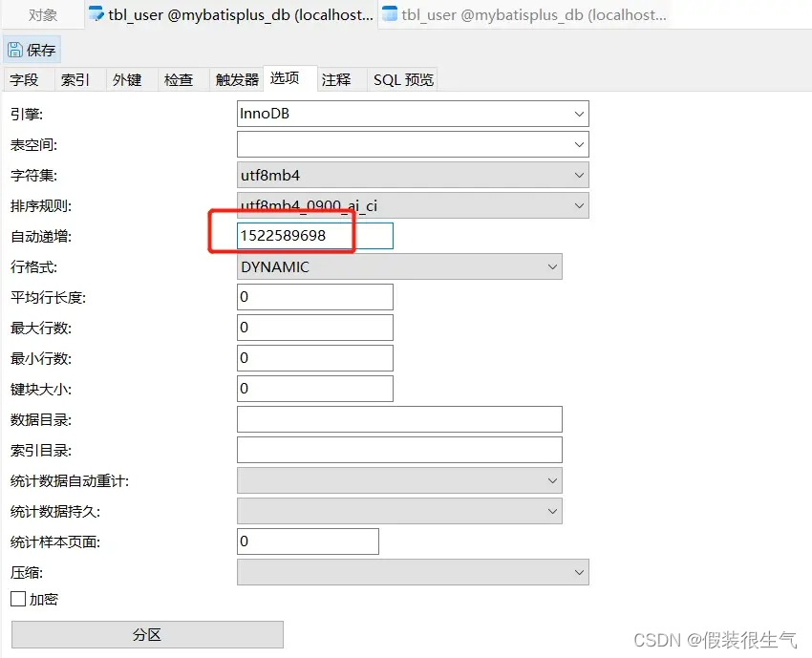Expand the 压缩 dropdown

[579, 572]
